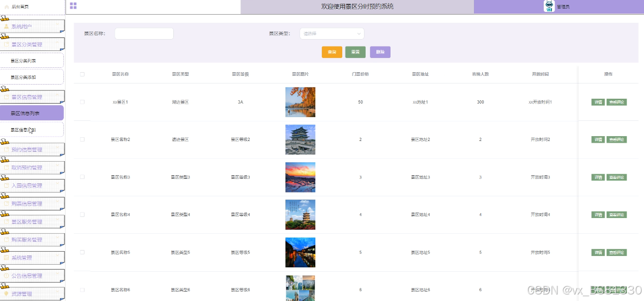Screen dimensions: 644x301
Task: Tick the checkbox for 景区名称2 row
Action: [82, 139]
